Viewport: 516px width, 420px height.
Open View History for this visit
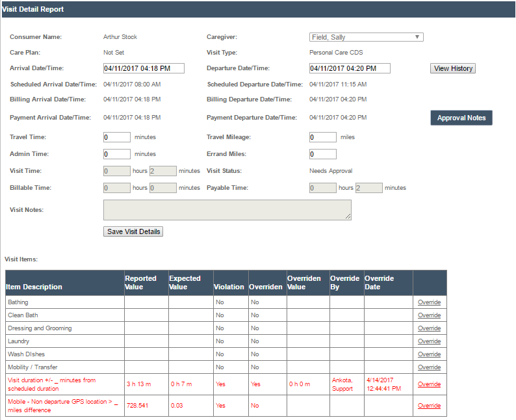coord(452,68)
